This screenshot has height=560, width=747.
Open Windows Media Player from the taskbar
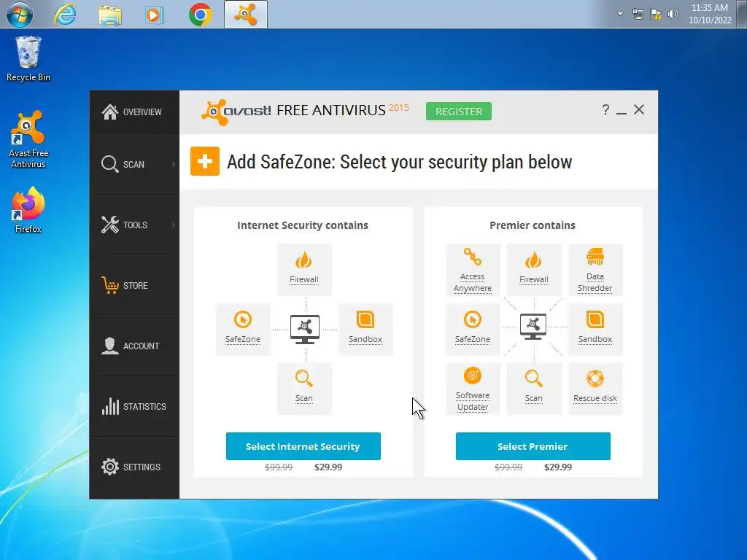click(154, 15)
